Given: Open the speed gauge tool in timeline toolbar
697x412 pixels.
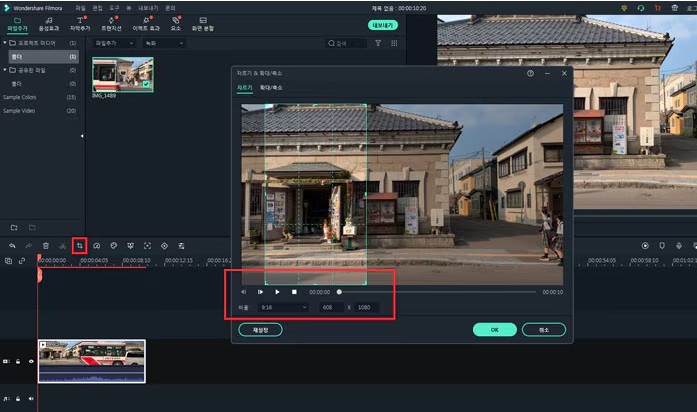Looking at the screenshot, I should click(x=96, y=246).
